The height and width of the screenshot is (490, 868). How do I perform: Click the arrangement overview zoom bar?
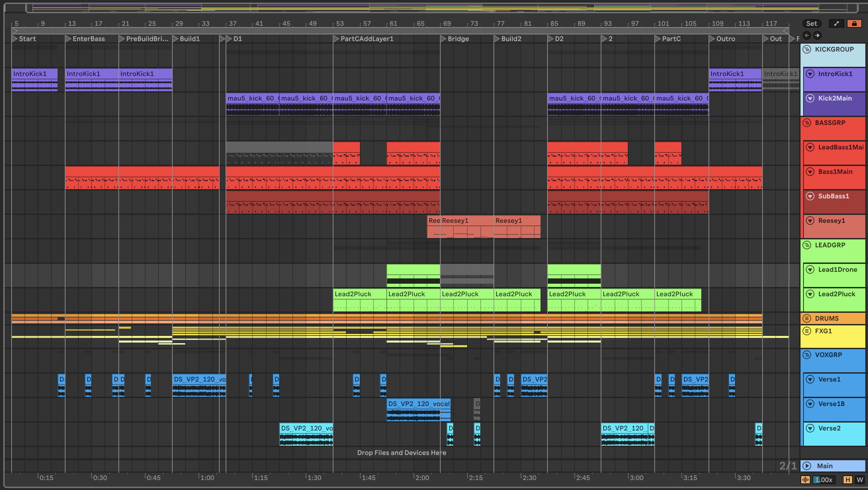[442, 8]
